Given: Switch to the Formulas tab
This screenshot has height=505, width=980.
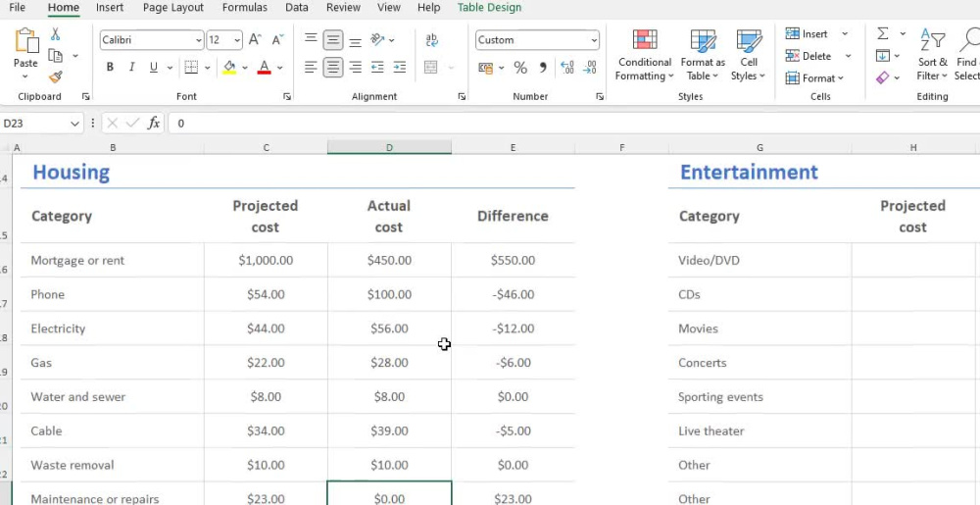Looking at the screenshot, I should pos(244,8).
